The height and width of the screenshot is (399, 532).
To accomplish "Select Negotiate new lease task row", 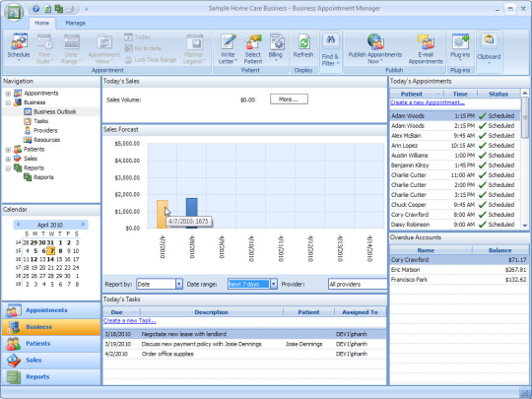I will (x=244, y=334).
